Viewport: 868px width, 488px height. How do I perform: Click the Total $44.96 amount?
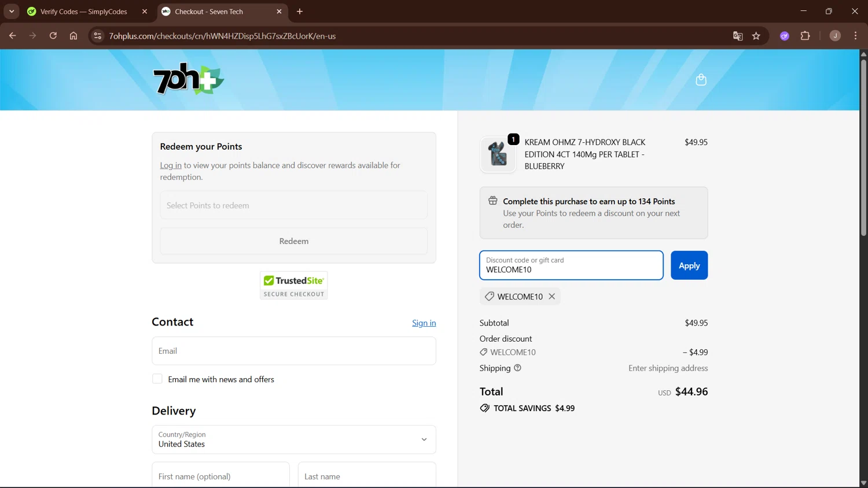[x=692, y=391]
